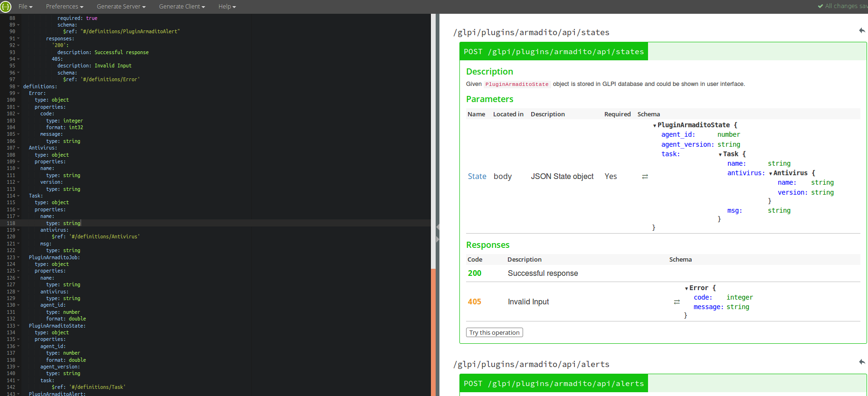Click editor line 142 $ref Task definition
The height and width of the screenshot is (396, 868).
[88, 387]
